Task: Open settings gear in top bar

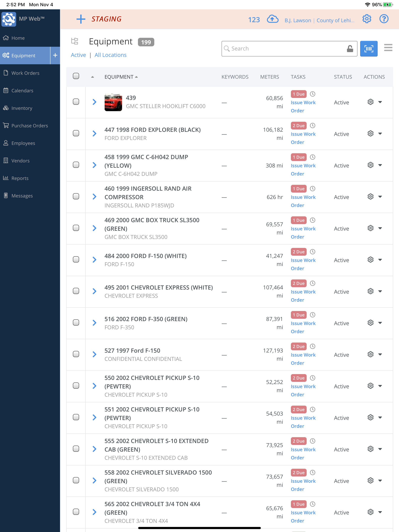Action: [367, 19]
